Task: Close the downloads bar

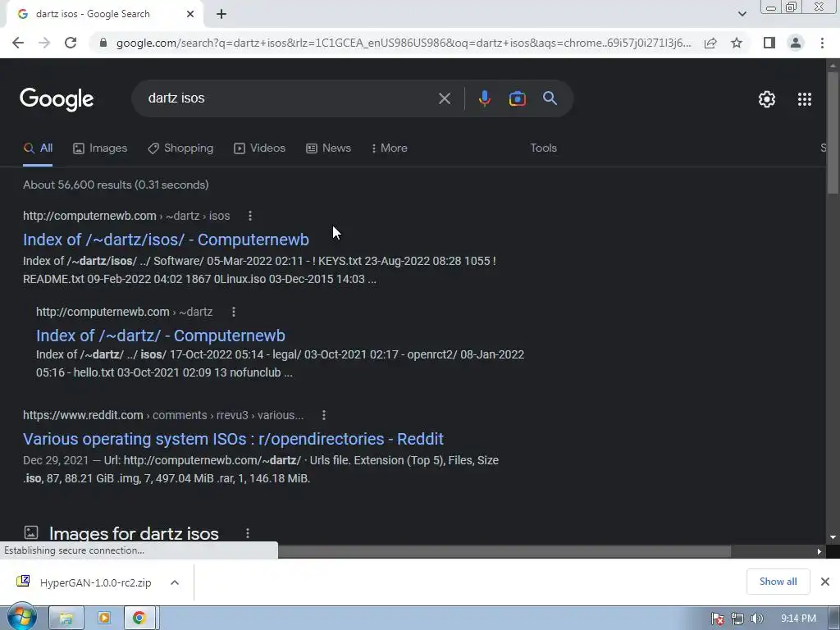Action: 825,582
